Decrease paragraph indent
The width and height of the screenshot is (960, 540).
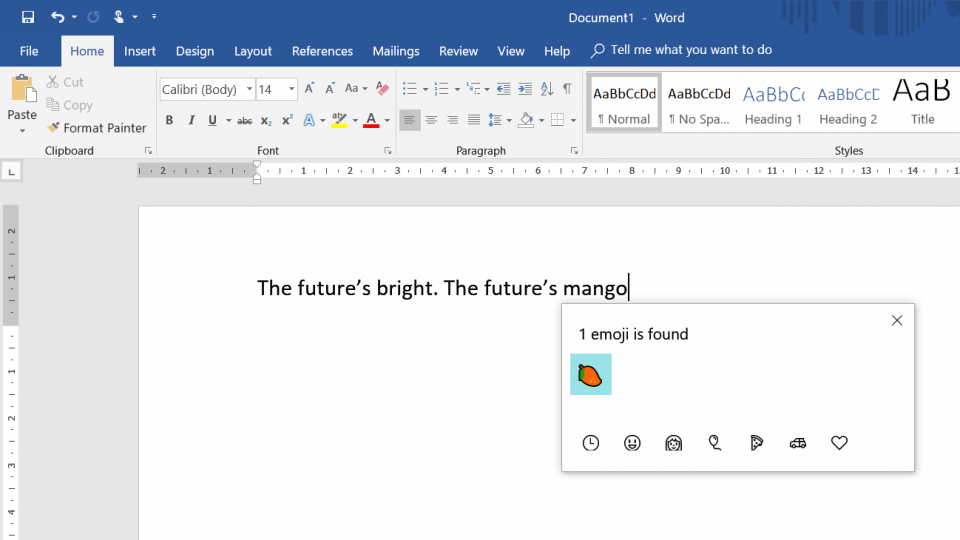(x=503, y=89)
